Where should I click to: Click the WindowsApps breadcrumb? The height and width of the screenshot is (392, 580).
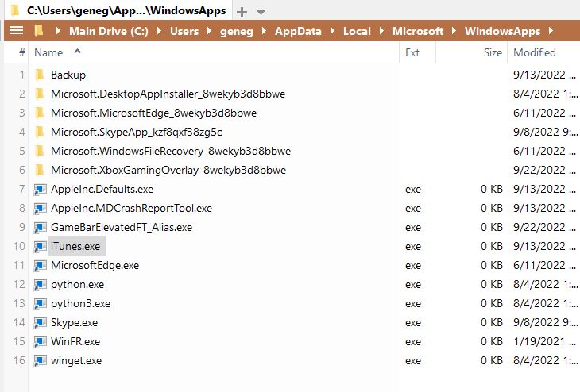[x=503, y=32]
